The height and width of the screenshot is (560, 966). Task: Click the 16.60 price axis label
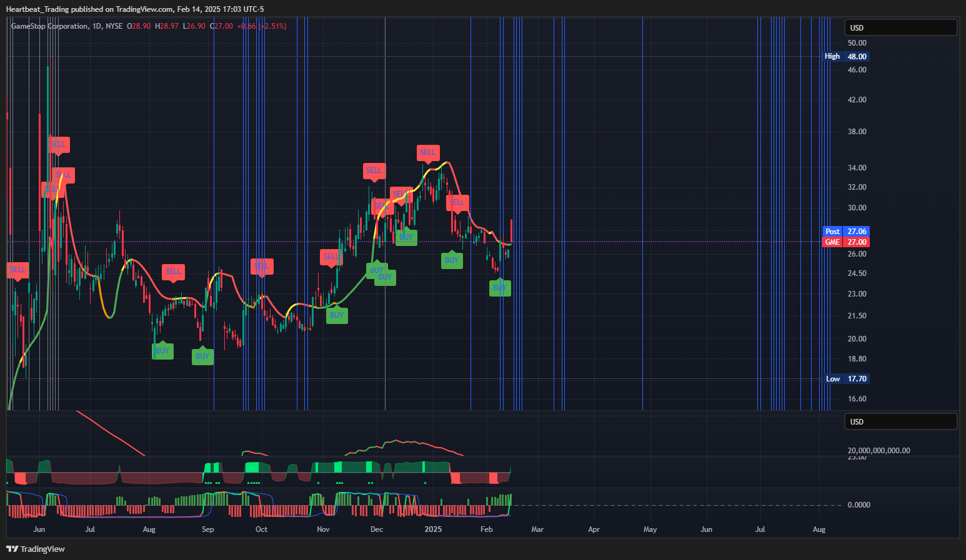(x=857, y=399)
